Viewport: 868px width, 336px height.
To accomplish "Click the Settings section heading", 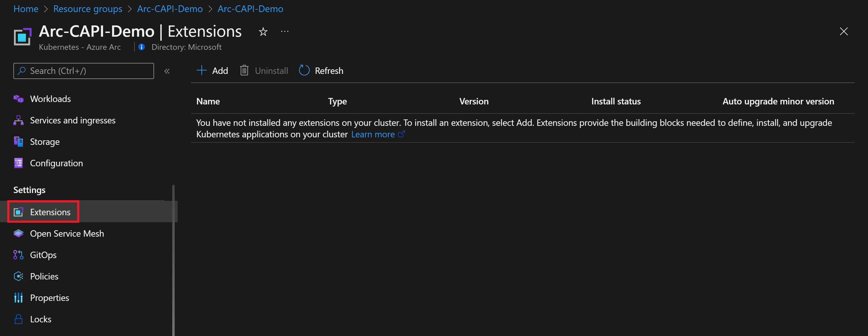I will [x=29, y=190].
